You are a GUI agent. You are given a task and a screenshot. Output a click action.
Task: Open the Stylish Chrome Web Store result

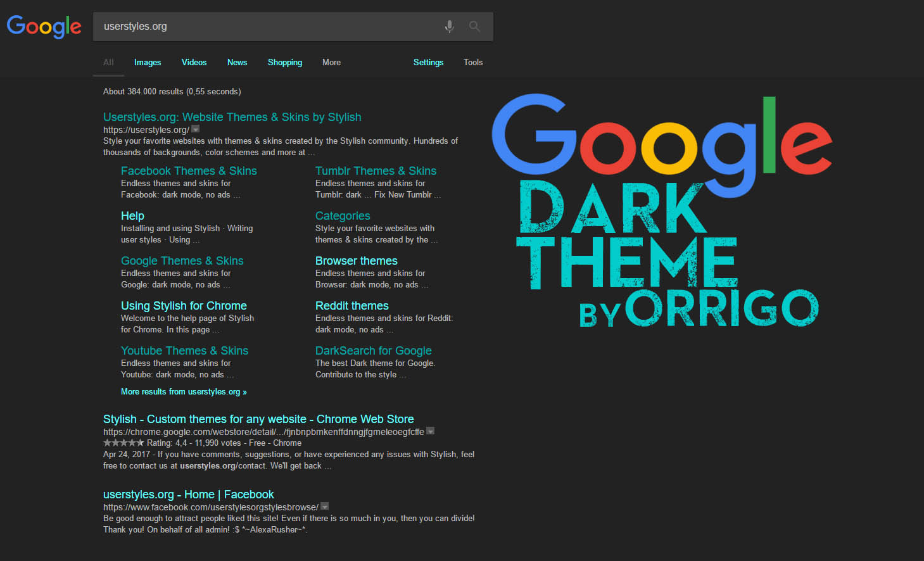tap(258, 419)
